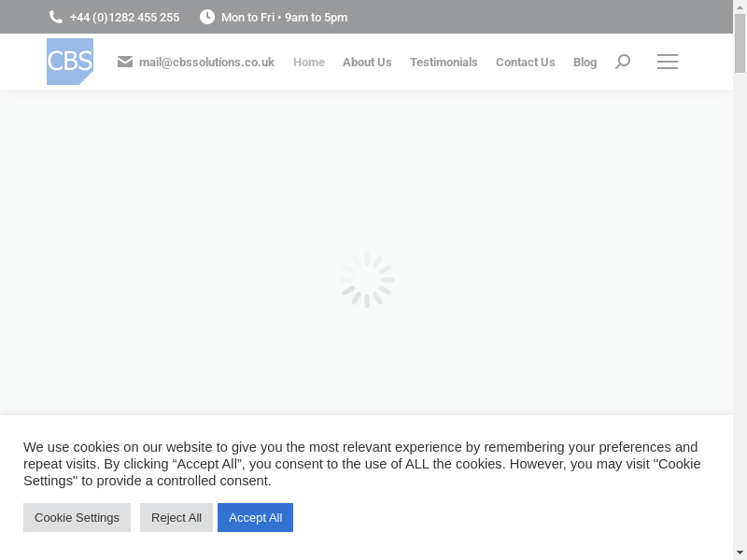
Task: Open the Contact Us page
Action: pyautogui.click(x=525, y=63)
